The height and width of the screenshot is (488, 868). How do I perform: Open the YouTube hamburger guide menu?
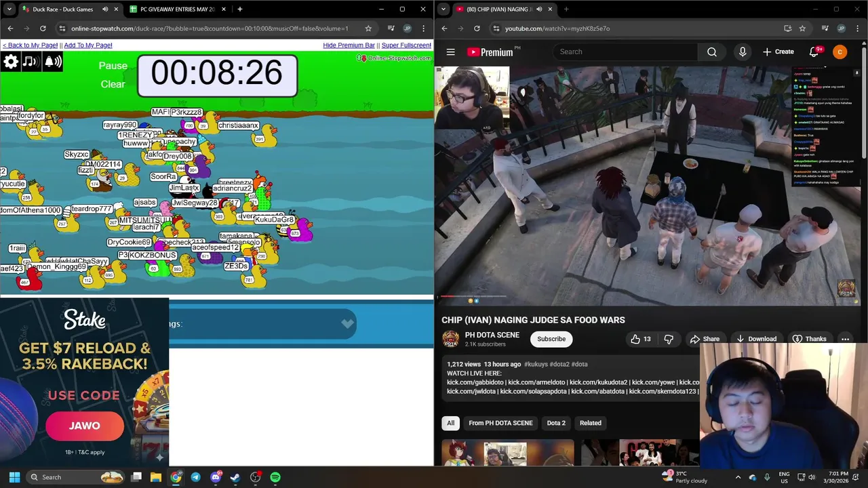pyautogui.click(x=450, y=52)
